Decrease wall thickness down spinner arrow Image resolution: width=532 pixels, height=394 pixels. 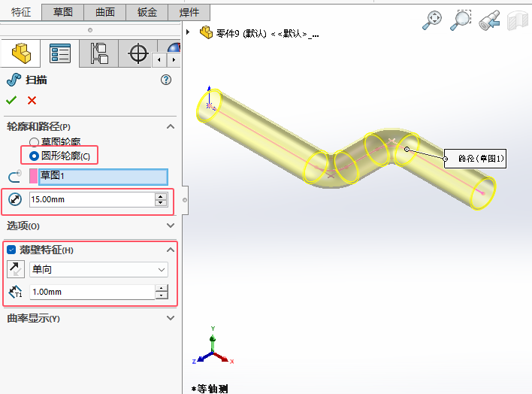(162, 295)
